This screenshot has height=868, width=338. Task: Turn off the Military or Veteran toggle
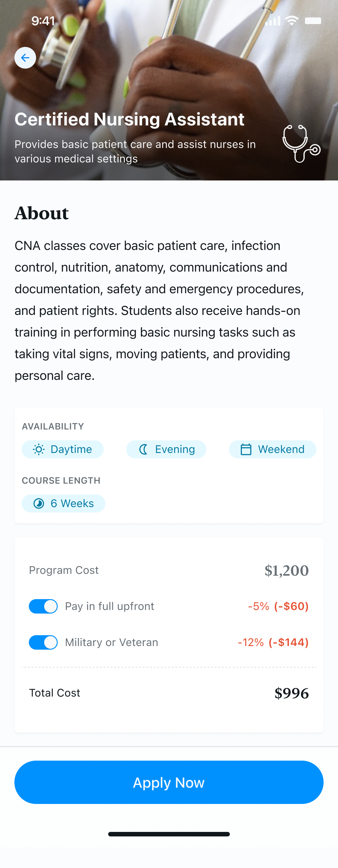43,642
